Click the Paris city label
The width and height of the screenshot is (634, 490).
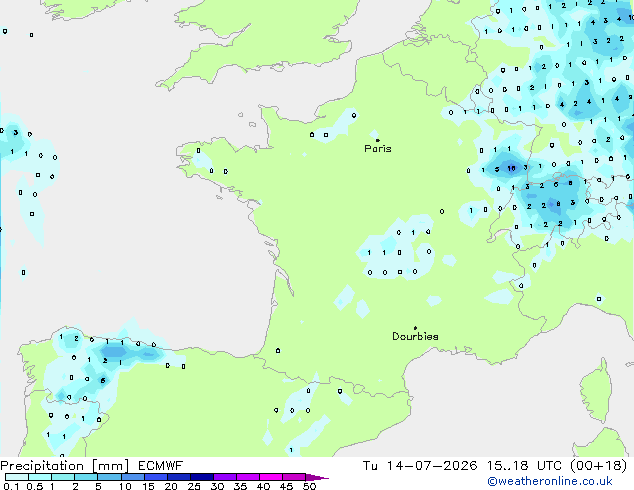(x=378, y=149)
